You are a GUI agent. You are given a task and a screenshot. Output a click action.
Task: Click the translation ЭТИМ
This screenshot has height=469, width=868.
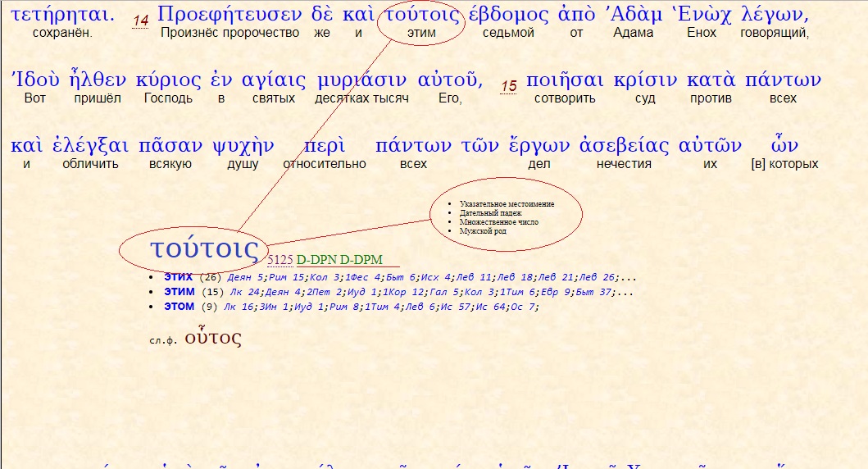(179, 292)
